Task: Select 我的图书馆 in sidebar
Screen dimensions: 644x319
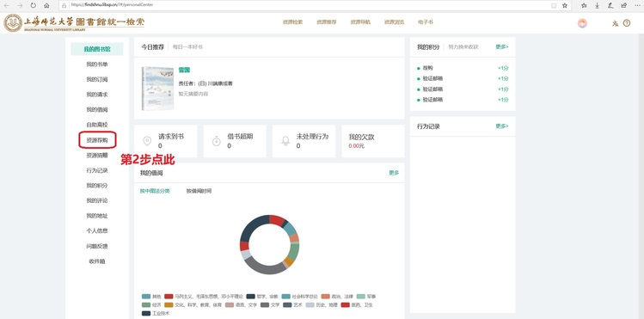Action: coord(97,49)
